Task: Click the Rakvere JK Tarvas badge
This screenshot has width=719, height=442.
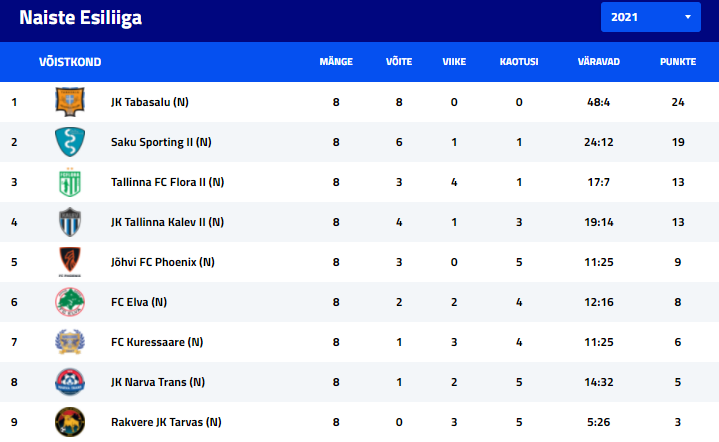Action: [70, 422]
